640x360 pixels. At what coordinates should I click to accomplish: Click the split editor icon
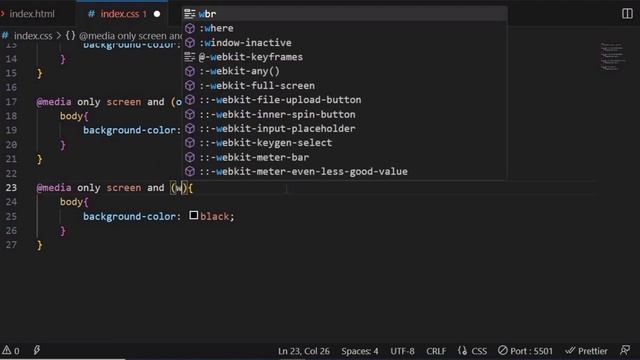[627, 13]
